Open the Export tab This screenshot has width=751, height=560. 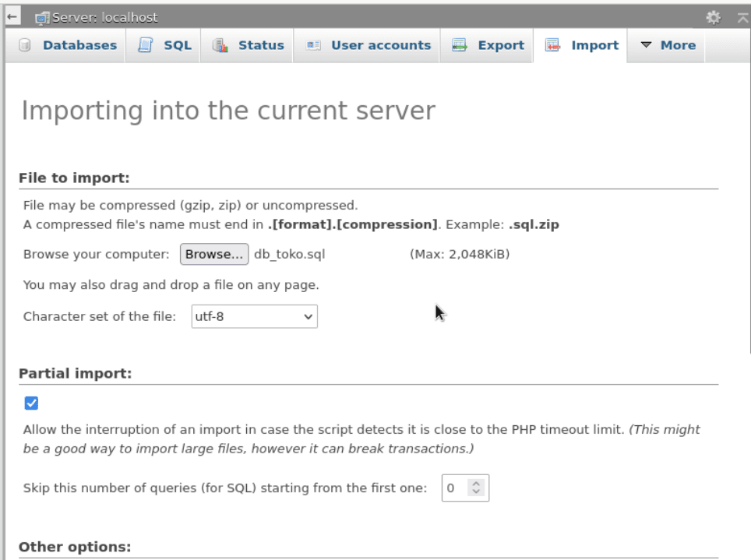tap(500, 45)
